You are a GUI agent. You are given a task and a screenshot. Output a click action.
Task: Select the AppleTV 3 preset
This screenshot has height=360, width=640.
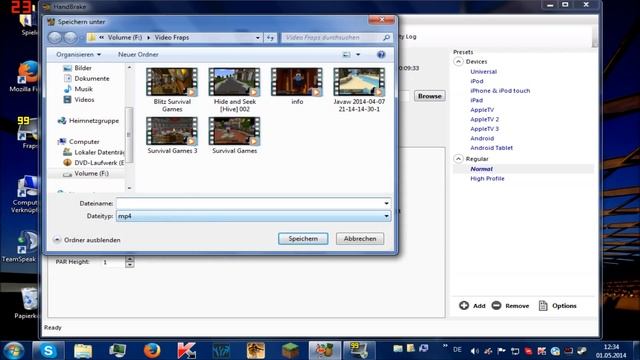click(x=484, y=129)
